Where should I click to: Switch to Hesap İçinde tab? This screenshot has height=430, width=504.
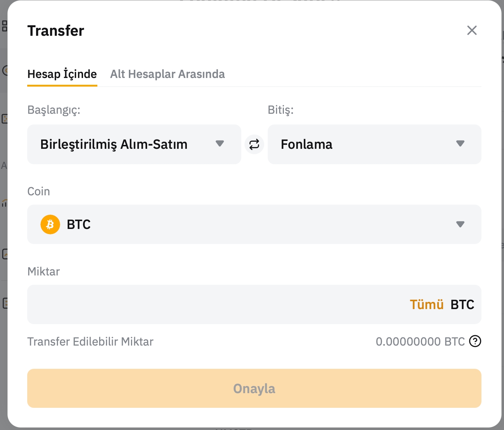(x=62, y=74)
